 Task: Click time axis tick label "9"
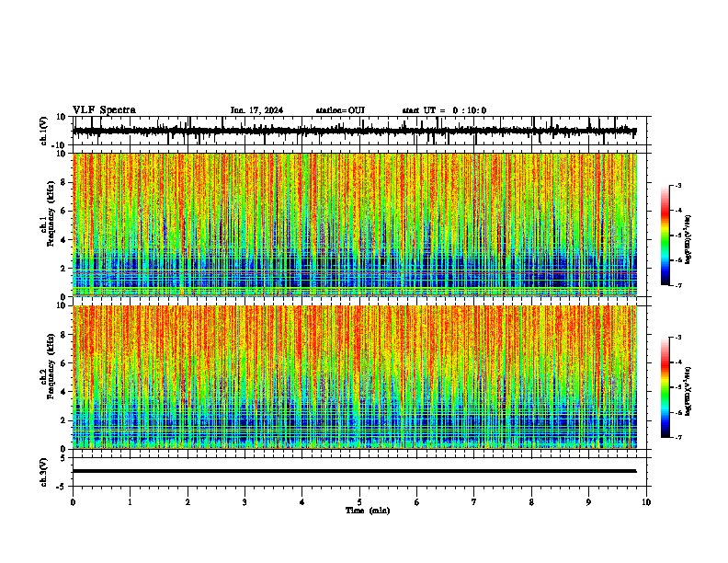588,502
